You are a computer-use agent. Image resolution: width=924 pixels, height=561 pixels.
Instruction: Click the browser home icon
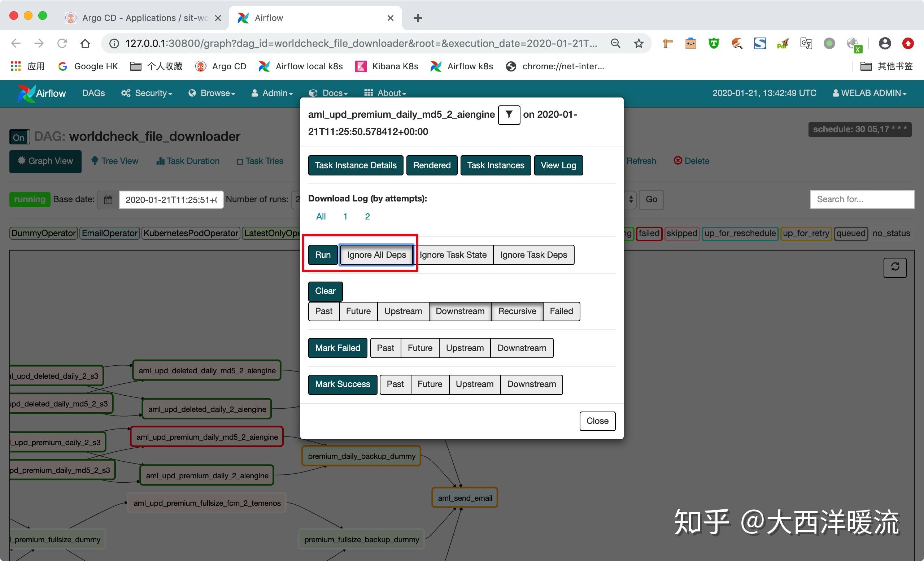point(85,43)
